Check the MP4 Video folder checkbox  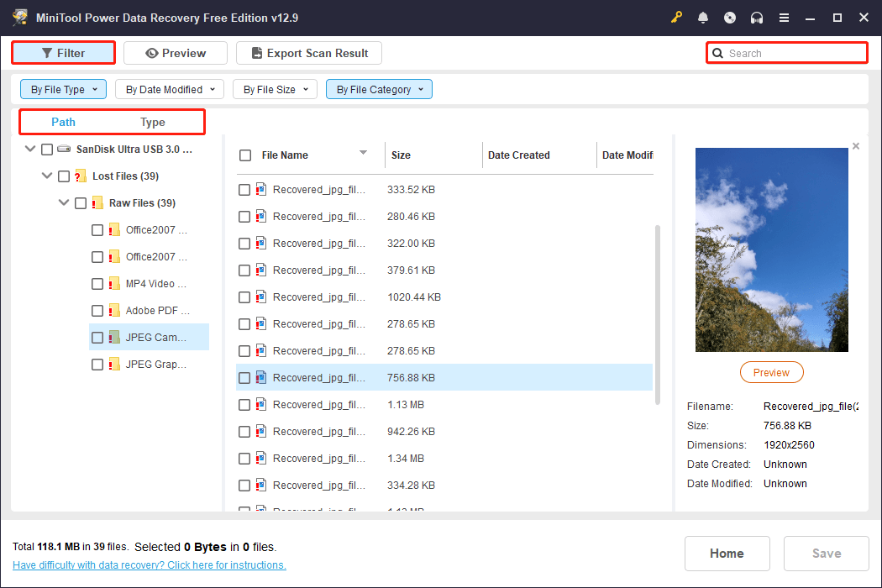click(x=97, y=284)
